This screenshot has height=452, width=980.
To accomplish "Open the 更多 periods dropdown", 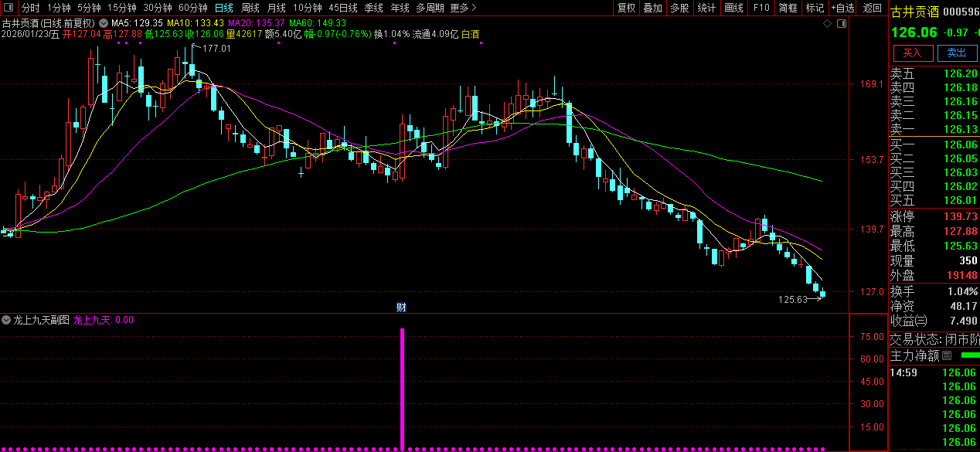I will click(462, 8).
